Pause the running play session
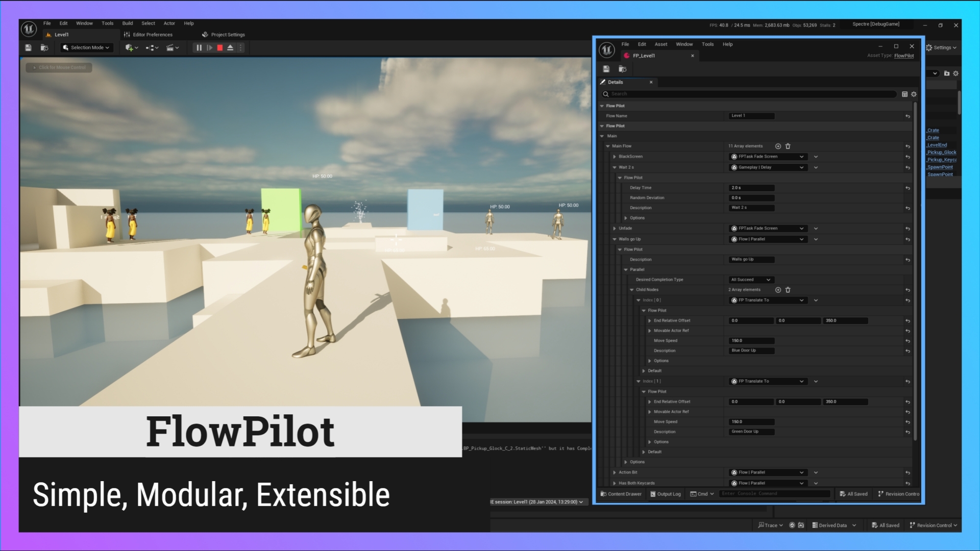The height and width of the screenshot is (551, 980). (199, 47)
